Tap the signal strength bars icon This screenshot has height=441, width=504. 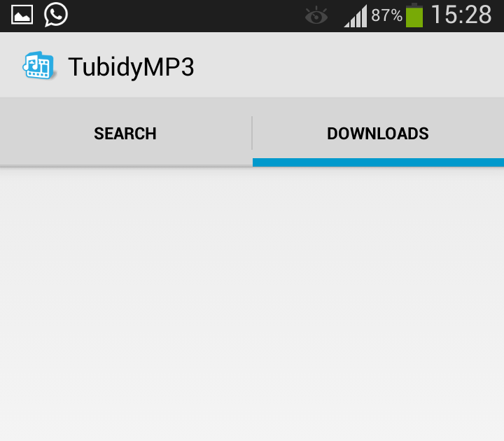356,16
